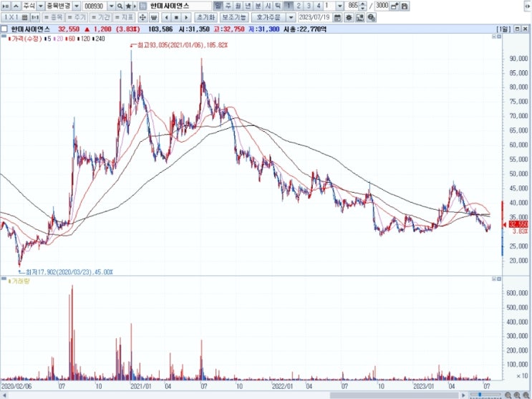The image size is (532, 399).
Task: Maximize the price chart pane
Action: (499, 37)
